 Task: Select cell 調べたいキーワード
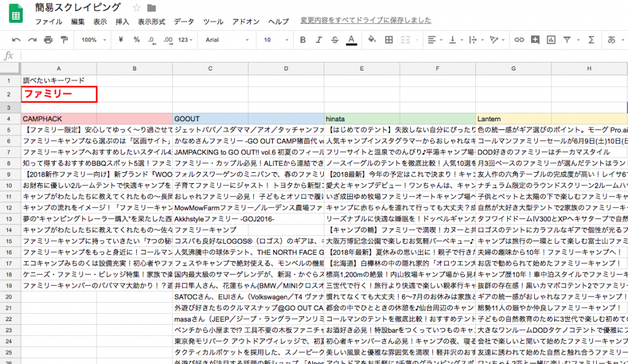point(59,80)
